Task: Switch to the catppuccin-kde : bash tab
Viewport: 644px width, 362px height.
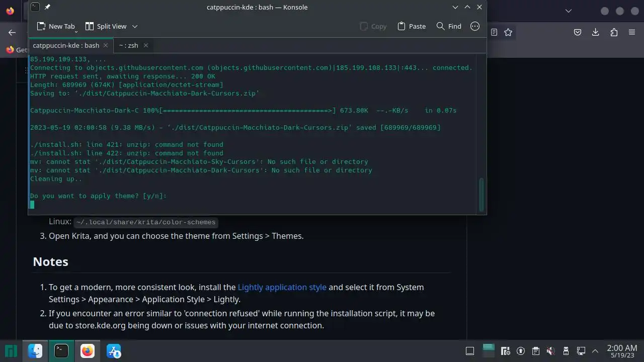Action: [x=66, y=45]
